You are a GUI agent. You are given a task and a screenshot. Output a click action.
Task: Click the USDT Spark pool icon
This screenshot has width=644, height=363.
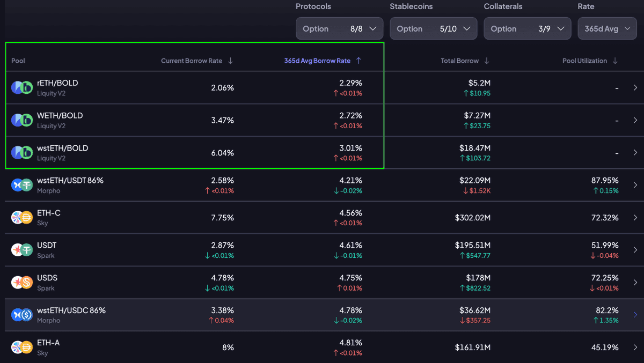[22, 250]
